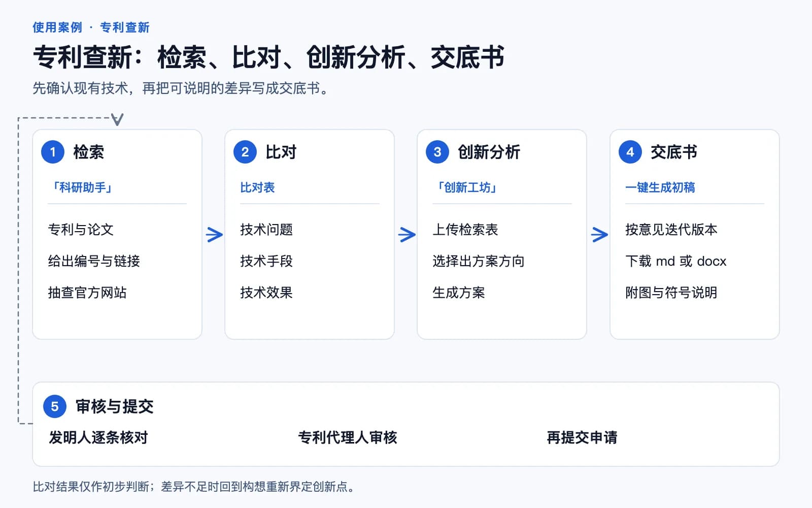Click the step 1 badge beside 检索
This screenshot has width=812, height=508.
click(x=53, y=152)
